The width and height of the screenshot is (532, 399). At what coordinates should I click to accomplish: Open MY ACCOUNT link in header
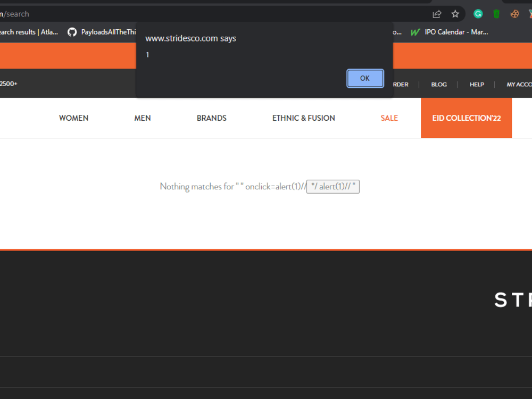519,85
